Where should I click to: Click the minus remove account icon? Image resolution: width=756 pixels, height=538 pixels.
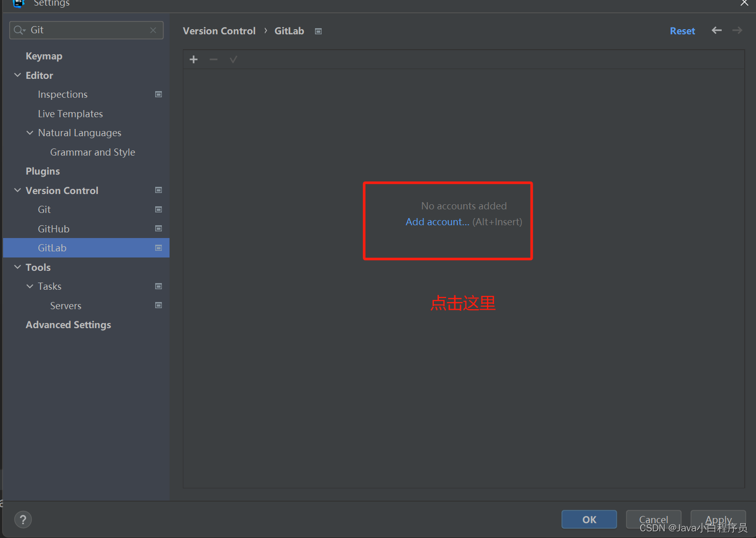(214, 59)
